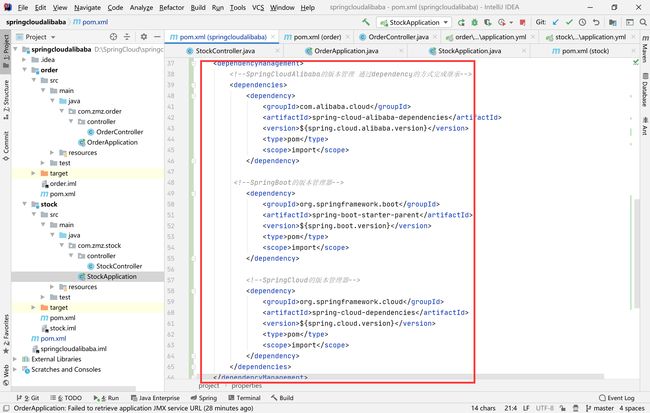Screen dimensions: 650x413
Task: Open the File menu
Action: point(23,7)
